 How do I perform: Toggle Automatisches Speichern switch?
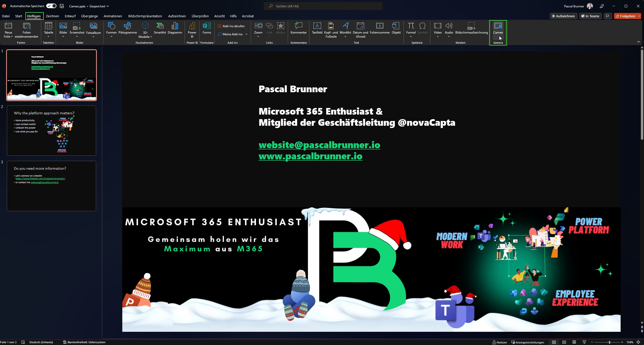pyautogui.click(x=51, y=6)
